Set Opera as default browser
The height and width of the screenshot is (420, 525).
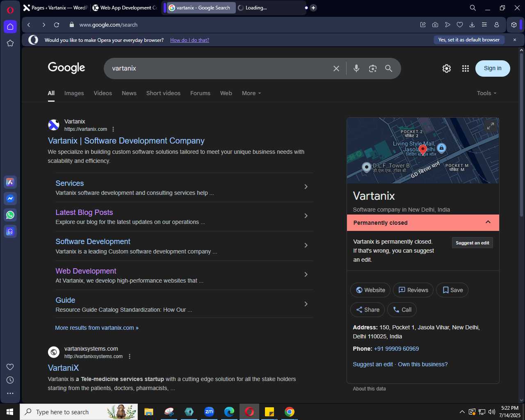point(469,40)
